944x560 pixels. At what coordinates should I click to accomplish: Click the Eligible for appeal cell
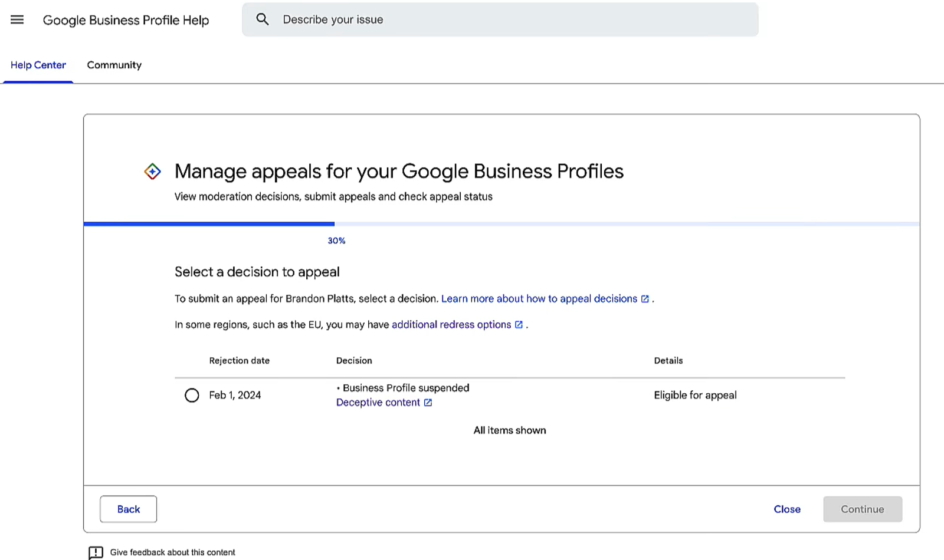tap(695, 395)
